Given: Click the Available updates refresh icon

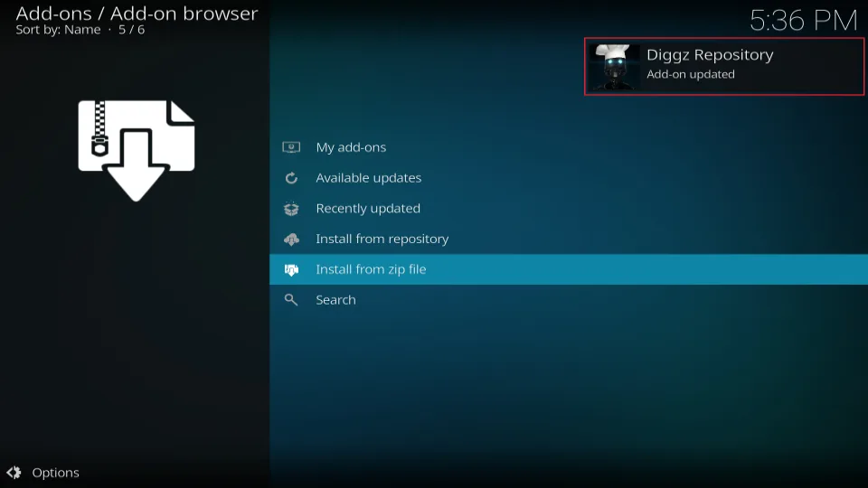Looking at the screenshot, I should (291, 178).
